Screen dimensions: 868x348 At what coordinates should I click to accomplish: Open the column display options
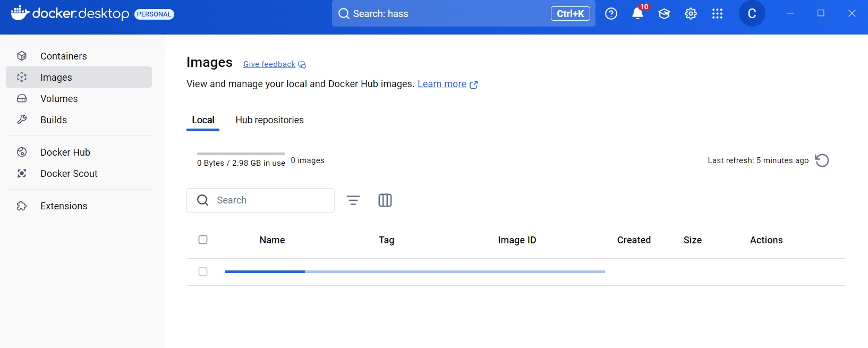click(x=385, y=200)
